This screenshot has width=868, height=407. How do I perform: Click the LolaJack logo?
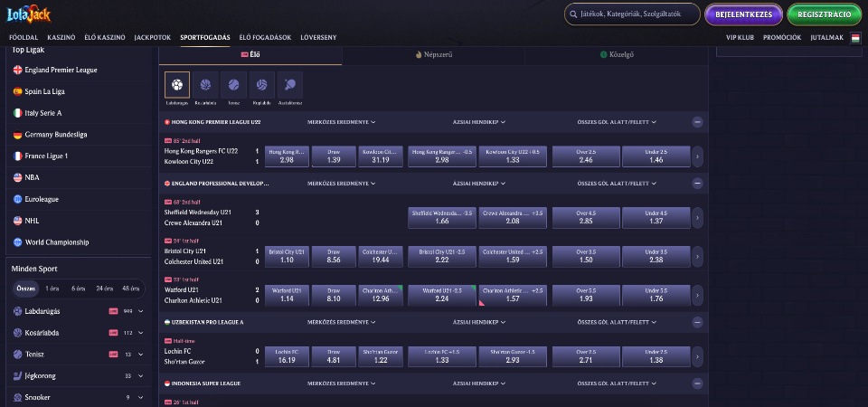click(29, 14)
